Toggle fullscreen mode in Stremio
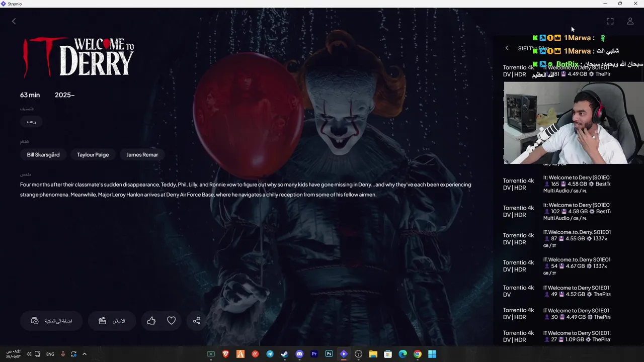The image size is (644, 362). click(x=610, y=21)
